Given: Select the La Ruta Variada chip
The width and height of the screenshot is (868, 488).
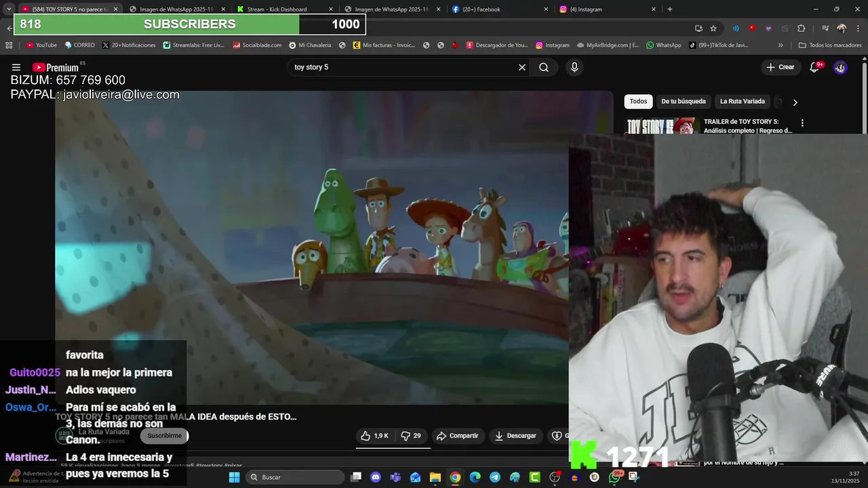Looking at the screenshot, I should point(743,102).
